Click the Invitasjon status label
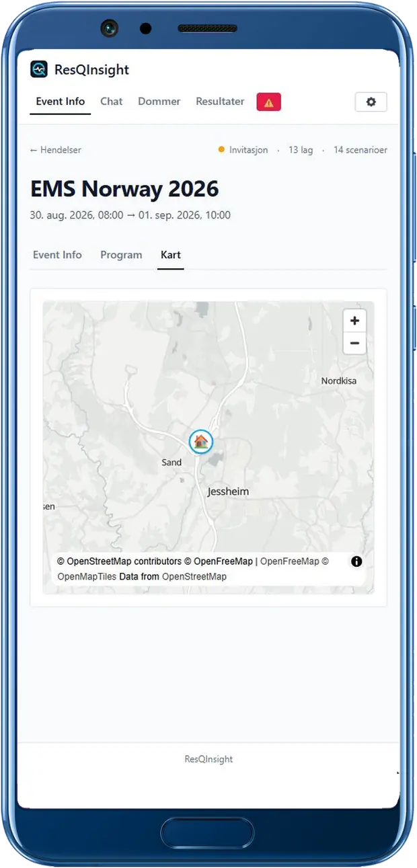The height and width of the screenshot is (868, 417). pos(248,150)
